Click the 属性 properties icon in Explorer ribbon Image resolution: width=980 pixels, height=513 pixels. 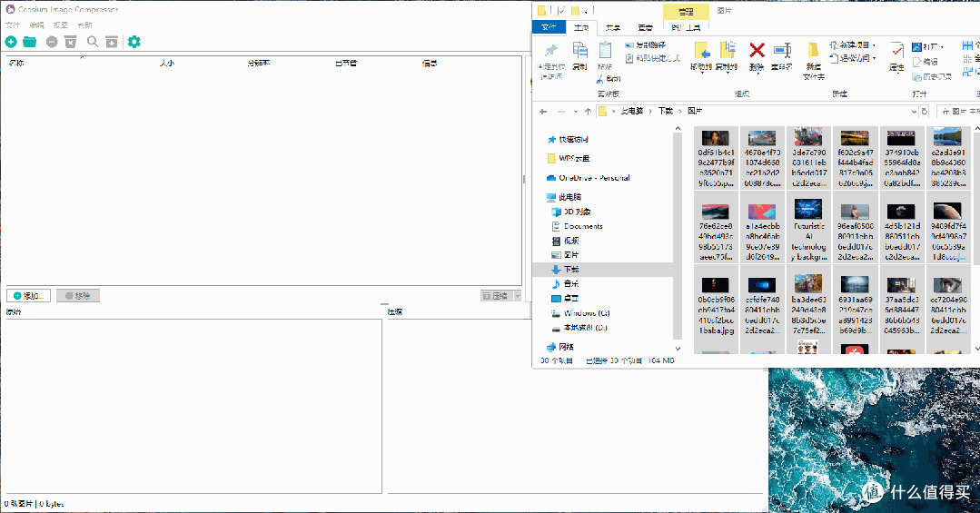pos(896,50)
